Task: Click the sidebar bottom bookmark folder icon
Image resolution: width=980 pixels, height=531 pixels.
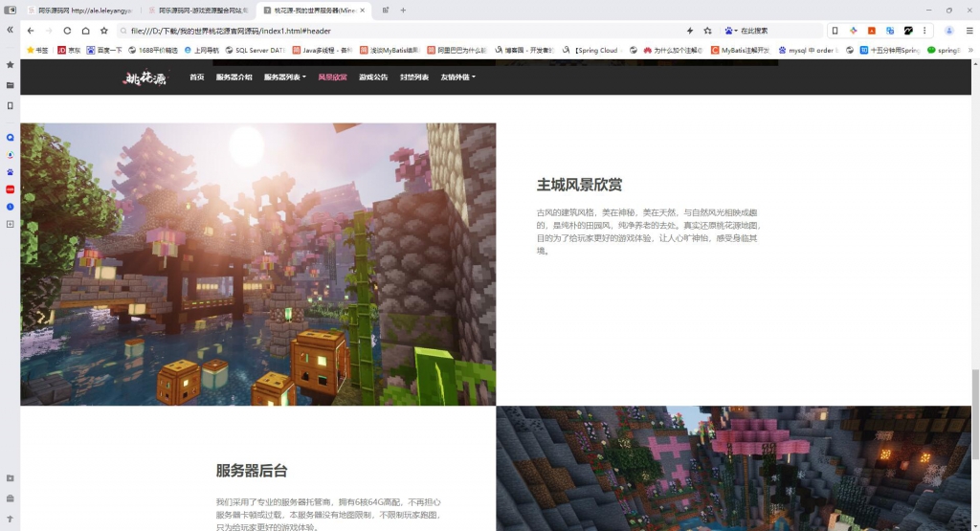Action: point(10,478)
